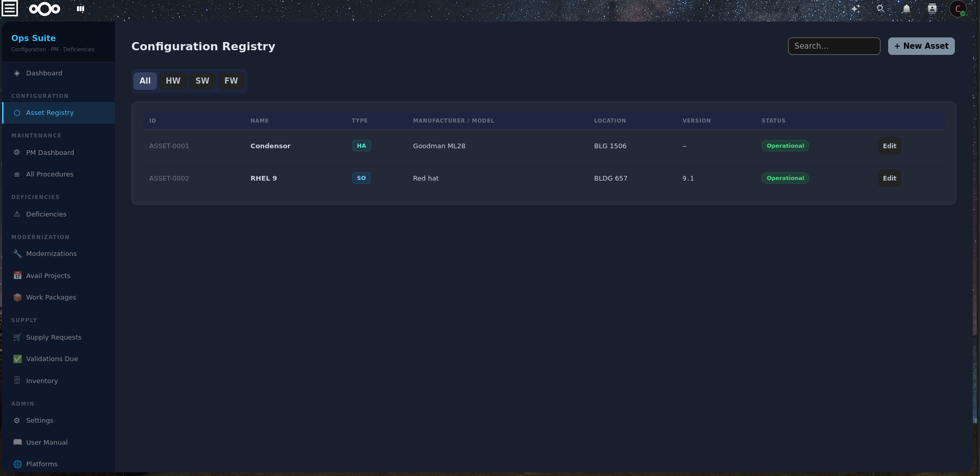Open Platforms sidebar item

(58, 464)
